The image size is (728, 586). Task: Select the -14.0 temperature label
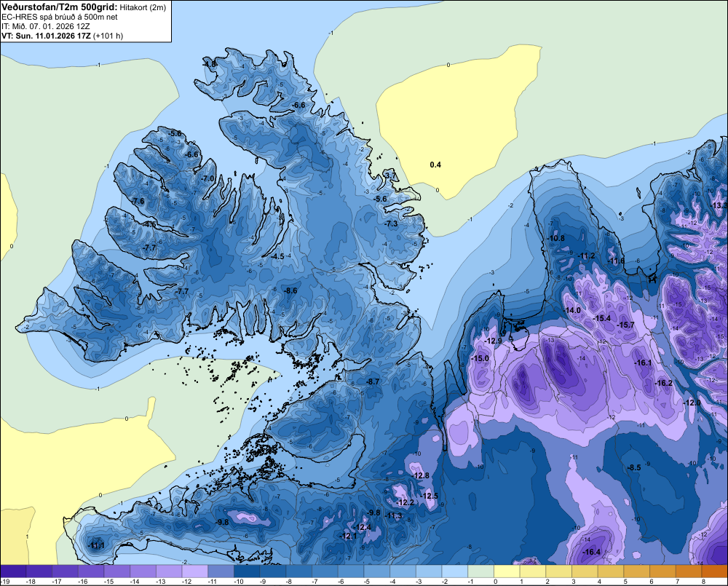click(572, 310)
